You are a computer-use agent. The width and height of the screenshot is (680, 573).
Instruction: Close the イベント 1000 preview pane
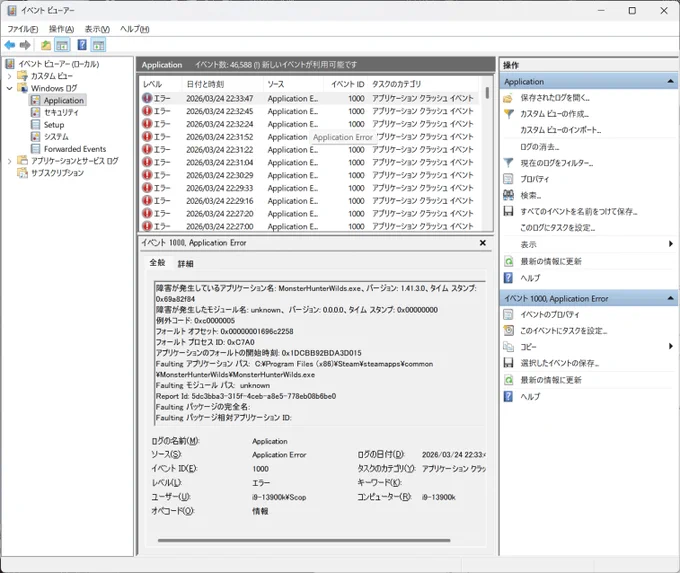[483, 243]
